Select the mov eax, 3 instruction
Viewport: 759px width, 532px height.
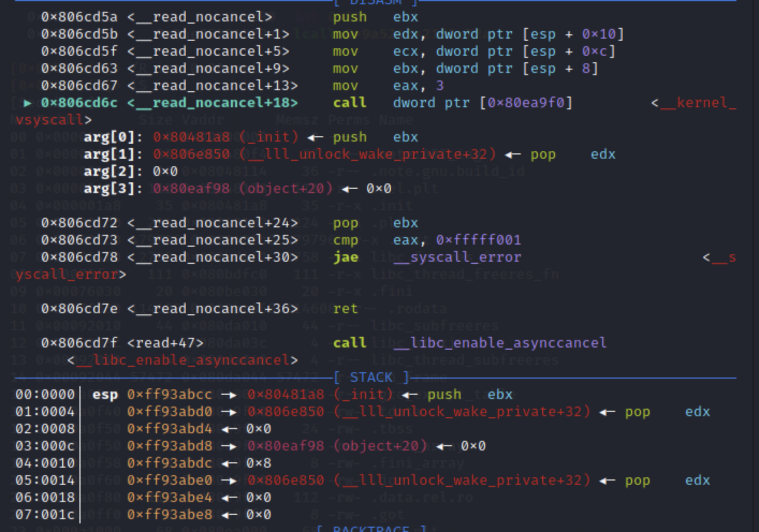click(389, 86)
